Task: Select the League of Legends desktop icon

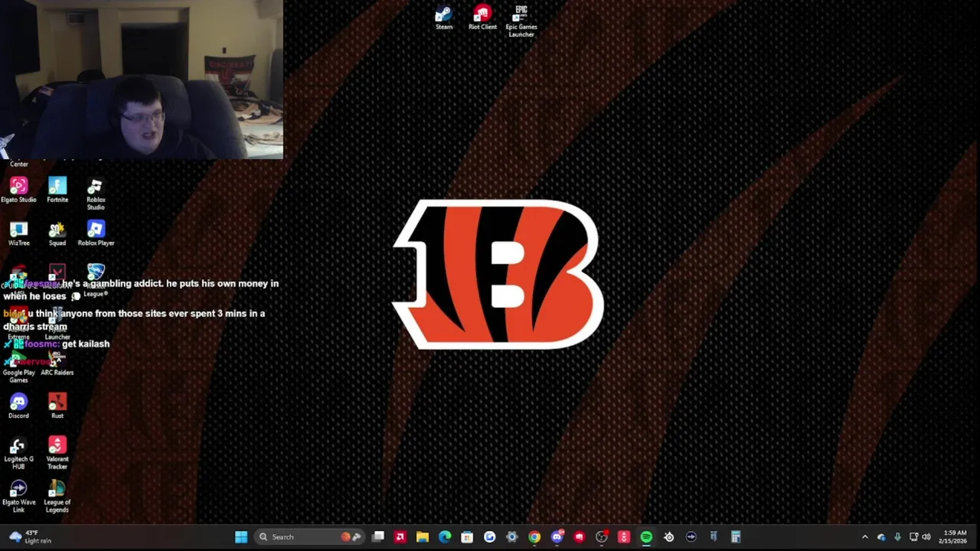Action: pyautogui.click(x=57, y=497)
